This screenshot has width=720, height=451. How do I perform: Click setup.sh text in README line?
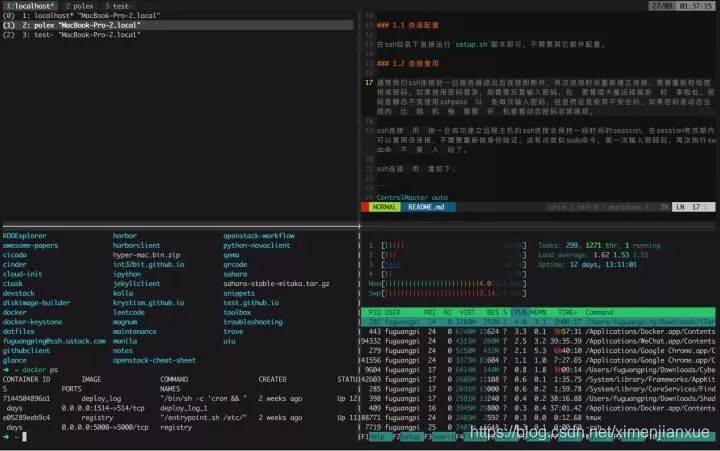click(471, 45)
